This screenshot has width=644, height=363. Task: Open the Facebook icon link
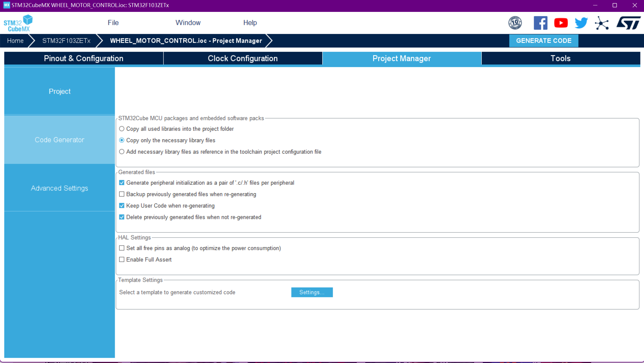click(x=540, y=23)
